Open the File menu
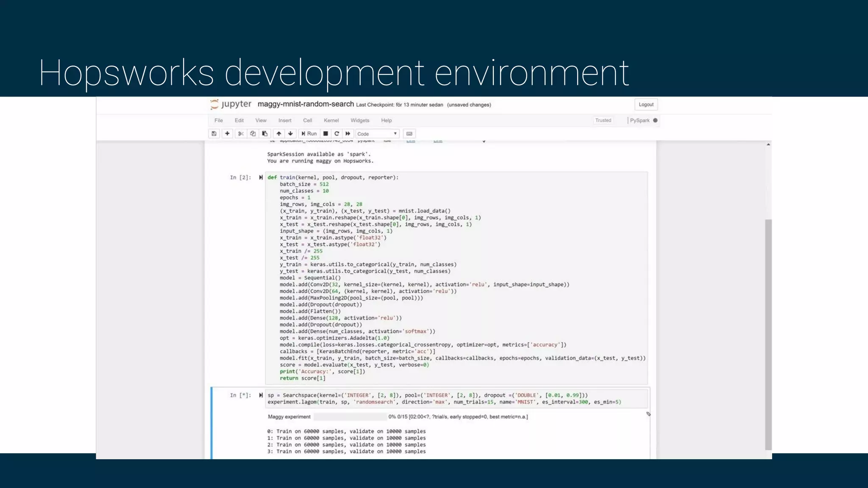Viewport: 868px width, 488px height. coord(219,120)
